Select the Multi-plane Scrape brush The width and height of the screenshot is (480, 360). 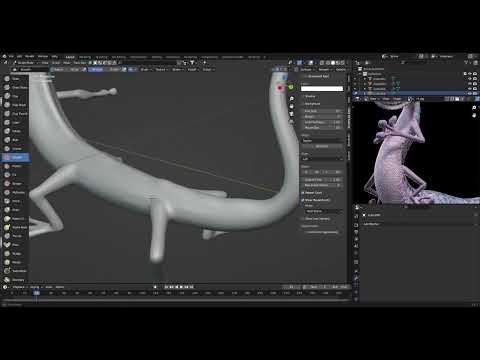coord(15,192)
